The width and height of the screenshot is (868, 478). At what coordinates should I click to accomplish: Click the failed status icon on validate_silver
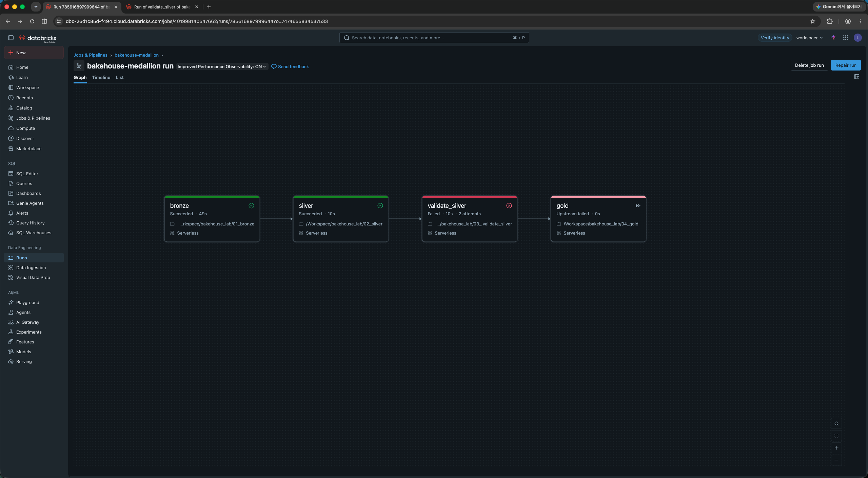coord(509,205)
